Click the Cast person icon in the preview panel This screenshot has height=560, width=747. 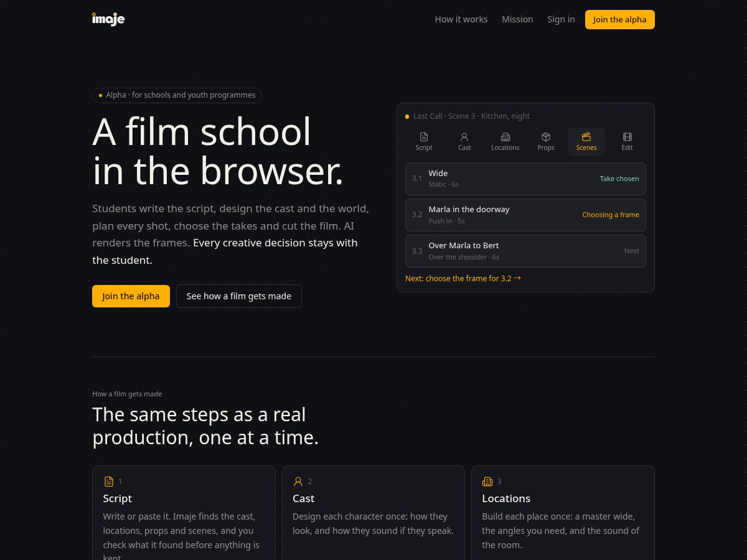(464, 137)
